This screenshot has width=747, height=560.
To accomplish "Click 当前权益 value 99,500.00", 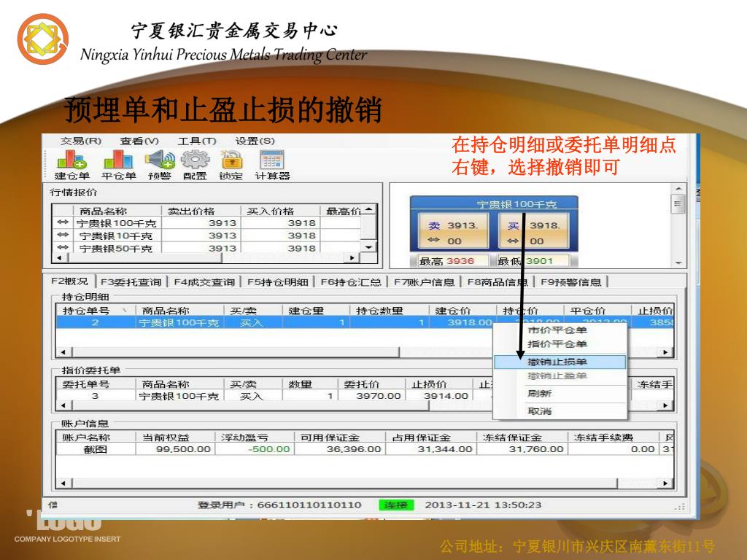I will (176, 449).
